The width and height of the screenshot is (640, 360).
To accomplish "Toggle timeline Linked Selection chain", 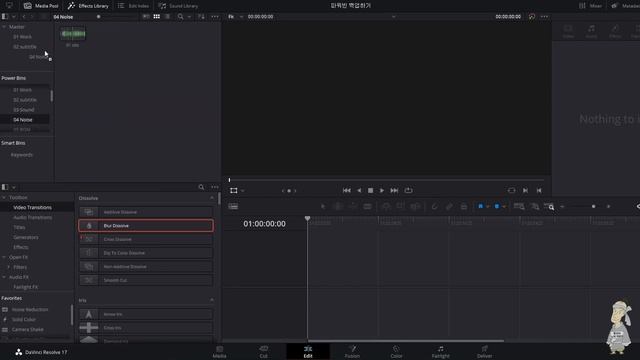I will coord(449,207).
